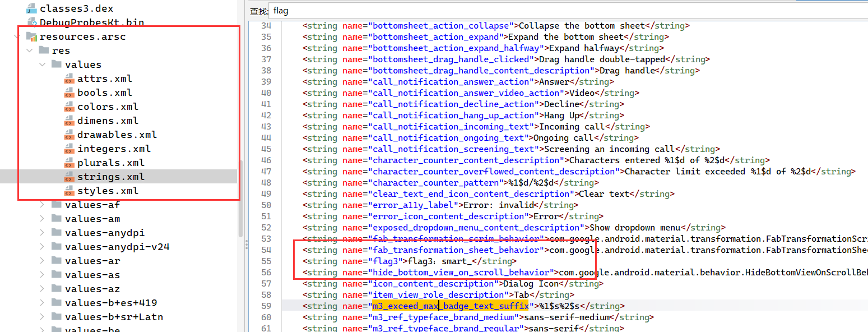Click the 'Ongoing call' string value
Image resolution: width=868 pixels, height=332 pixels.
561,138
